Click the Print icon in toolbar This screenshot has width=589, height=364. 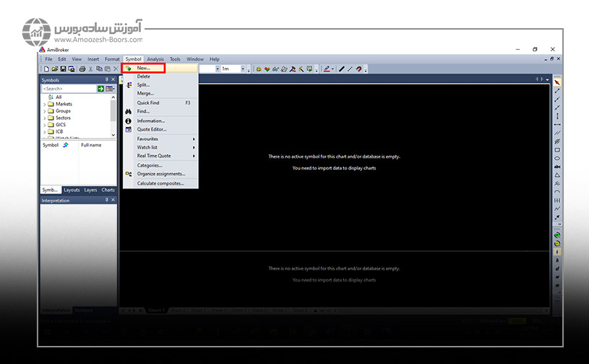pos(82,69)
